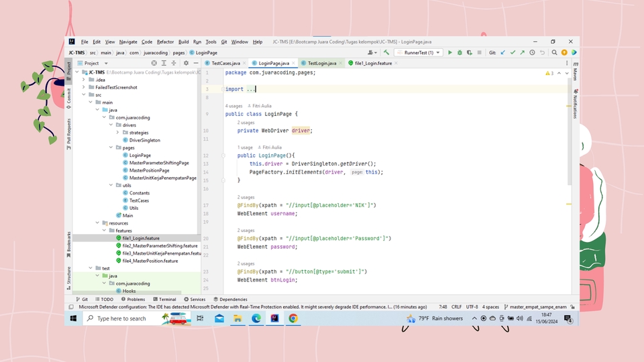
Task: Open Project panel settings gear
Action: (186, 63)
